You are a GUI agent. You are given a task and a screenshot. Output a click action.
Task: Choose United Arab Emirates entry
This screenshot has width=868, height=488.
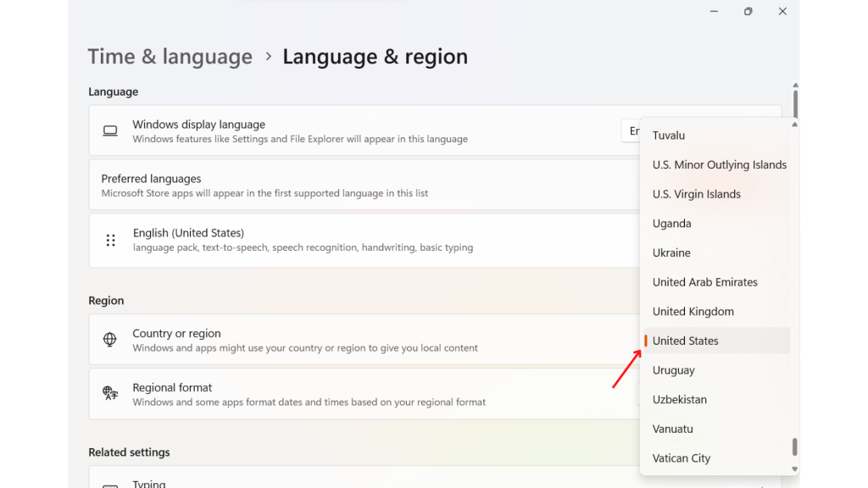(717, 282)
